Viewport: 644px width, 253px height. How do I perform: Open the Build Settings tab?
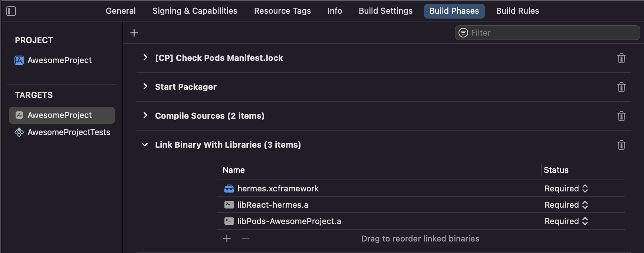(x=385, y=11)
